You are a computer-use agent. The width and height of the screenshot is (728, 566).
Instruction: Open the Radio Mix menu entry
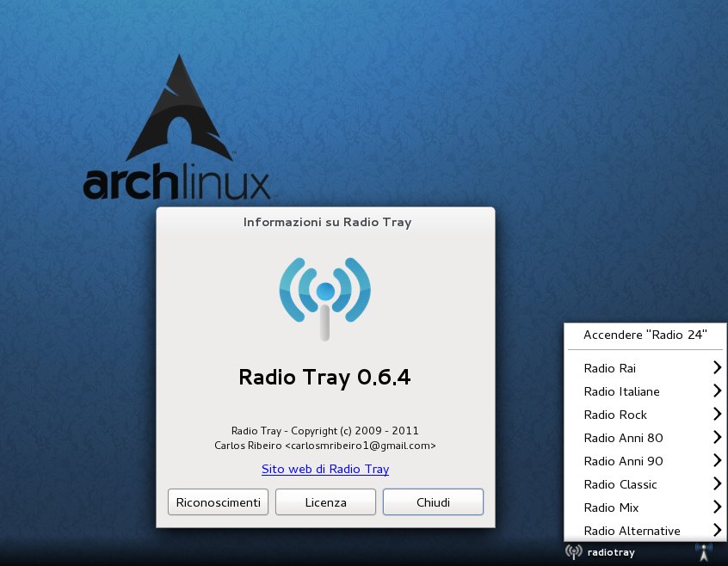pyautogui.click(x=645, y=508)
